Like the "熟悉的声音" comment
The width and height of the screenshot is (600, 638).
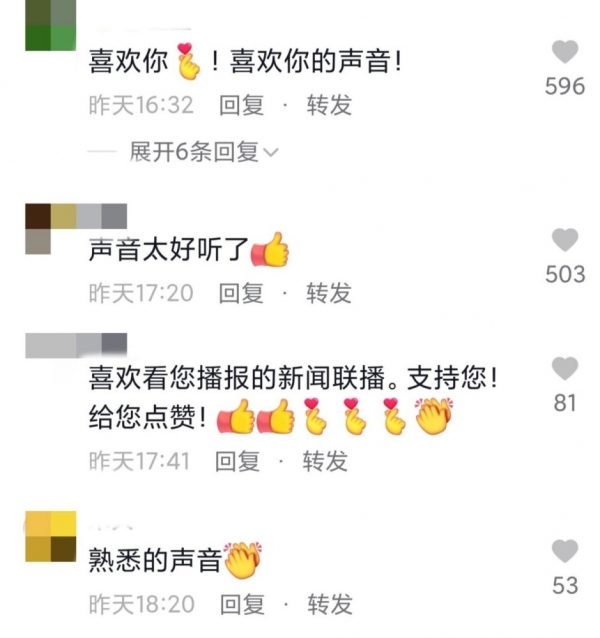(x=565, y=551)
